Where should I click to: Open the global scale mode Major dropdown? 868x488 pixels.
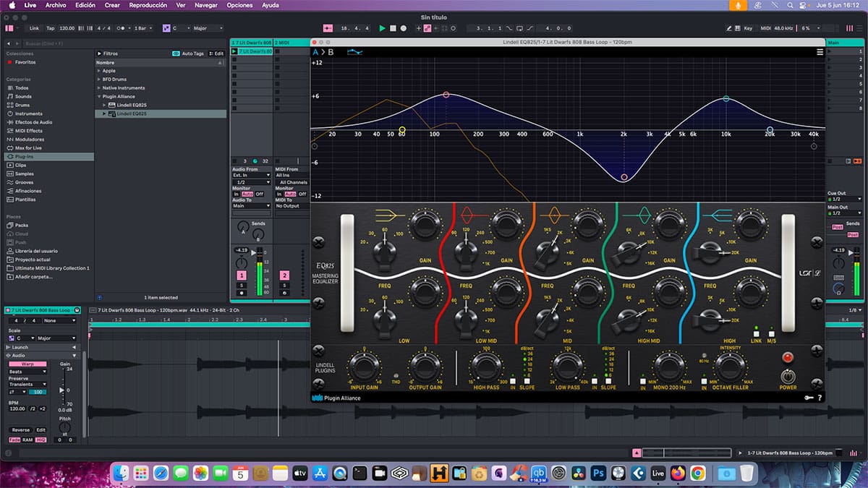click(x=208, y=28)
